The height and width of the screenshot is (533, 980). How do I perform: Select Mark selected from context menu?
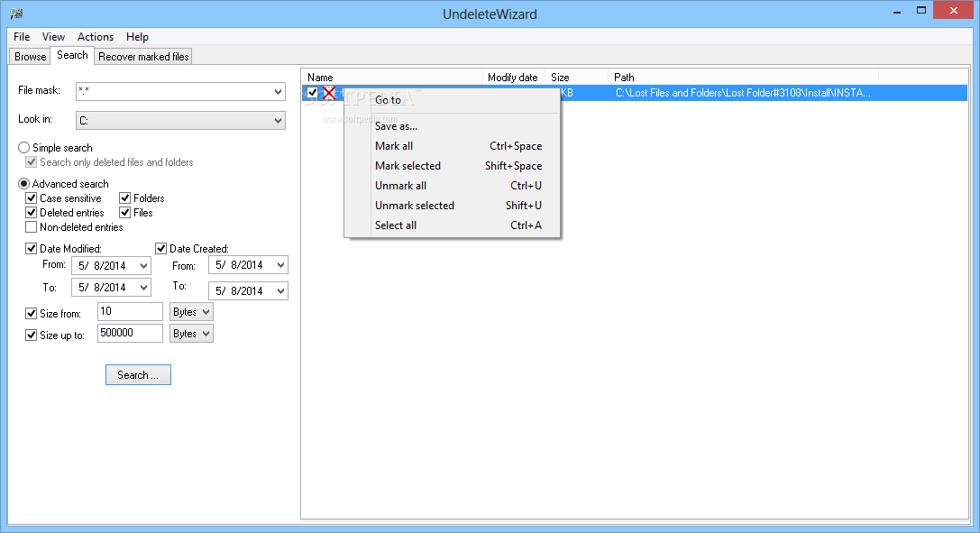click(x=452, y=166)
